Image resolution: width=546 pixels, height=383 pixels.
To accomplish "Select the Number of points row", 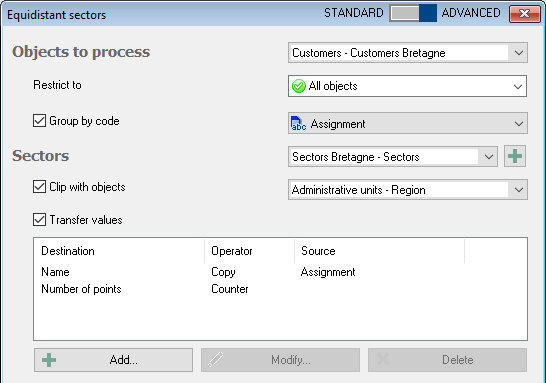I will pyautogui.click(x=280, y=289).
